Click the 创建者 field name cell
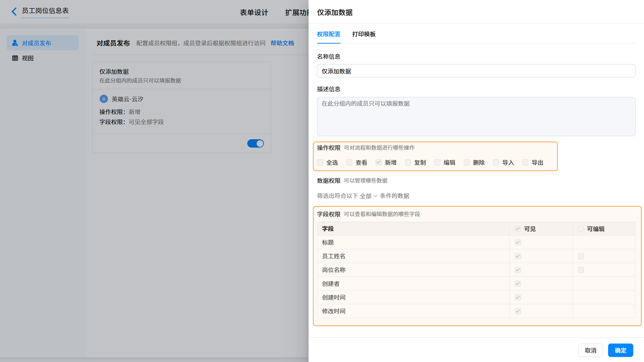The height and width of the screenshot is (362, 644). point(413,284)
